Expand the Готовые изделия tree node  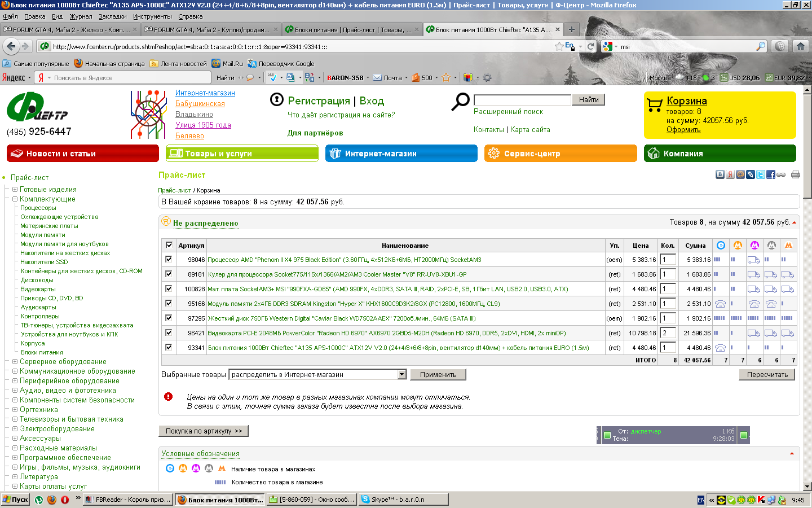(x=15, y=190)
